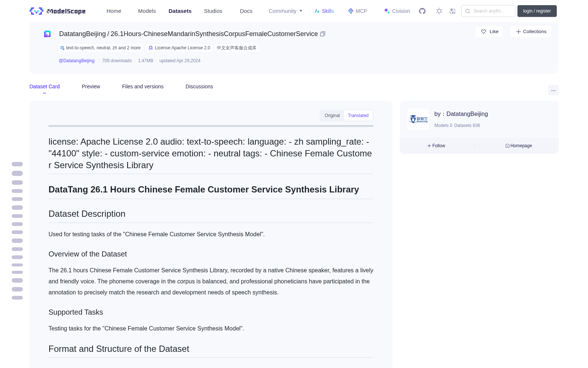Screen dimensions: 588x368
Task: Open the Discussions tab
Action: [x=199, y=86]
